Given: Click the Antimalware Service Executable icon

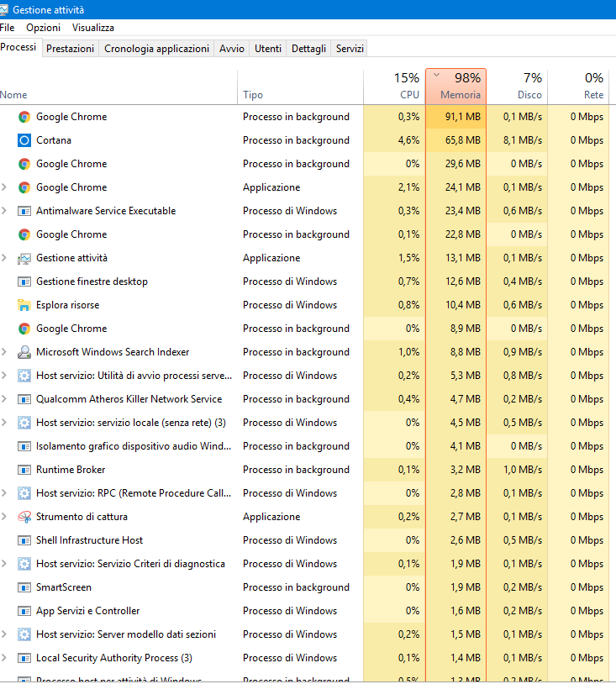Looking at the screenshot, I should 24,211.
